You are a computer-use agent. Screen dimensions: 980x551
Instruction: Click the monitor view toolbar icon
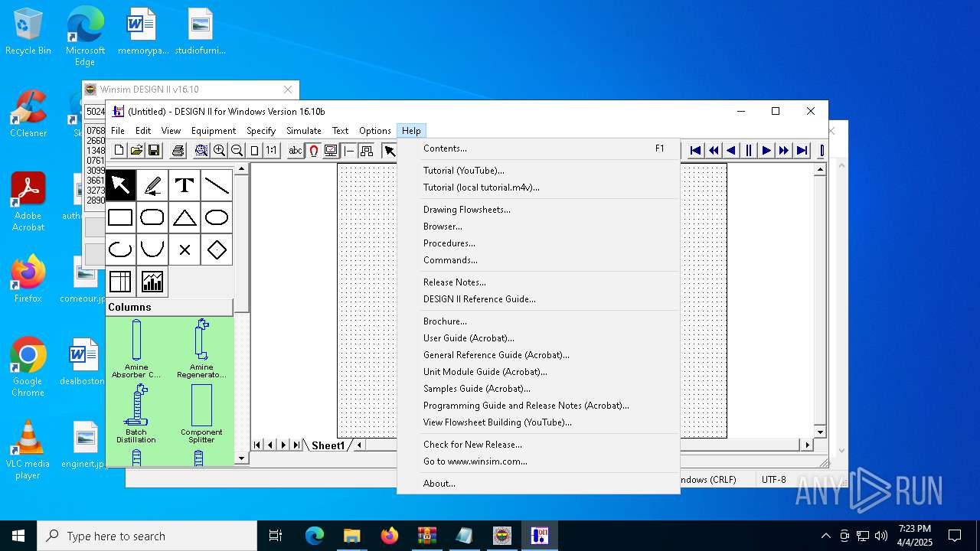point(331,151)
